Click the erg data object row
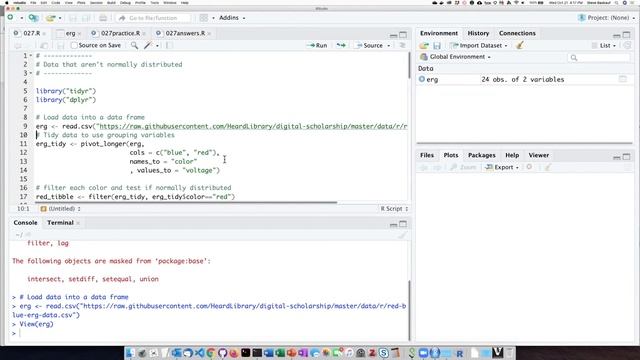The height and width of the screenshot is (360, 640). [x=524, y=80]
